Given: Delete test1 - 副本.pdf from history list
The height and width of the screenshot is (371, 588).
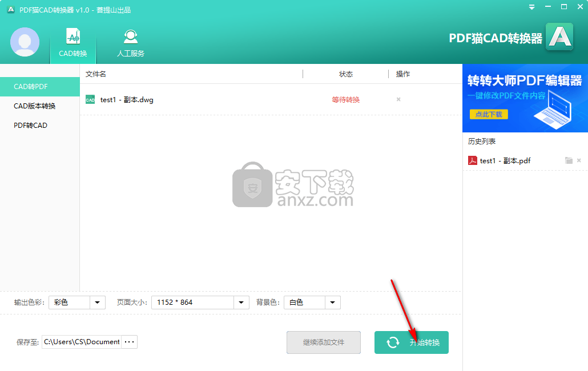Looking at the screenshot, I should coord(579,160).
